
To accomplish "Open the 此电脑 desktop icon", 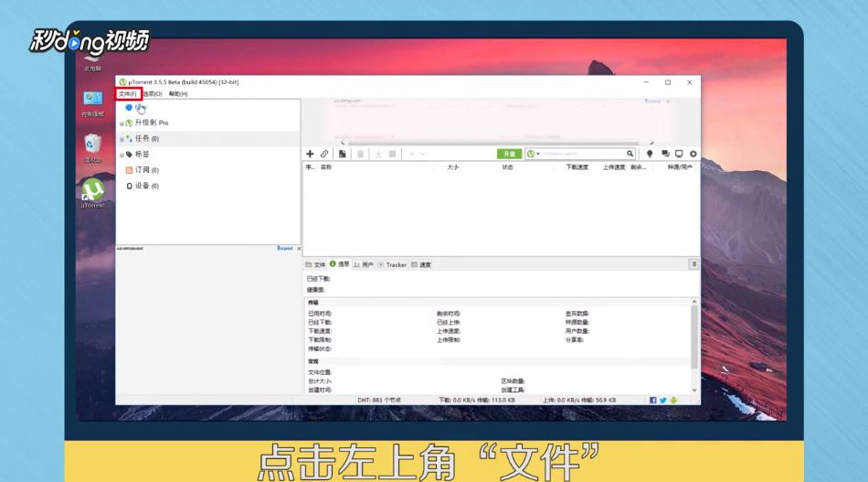I will coord(92,62).
